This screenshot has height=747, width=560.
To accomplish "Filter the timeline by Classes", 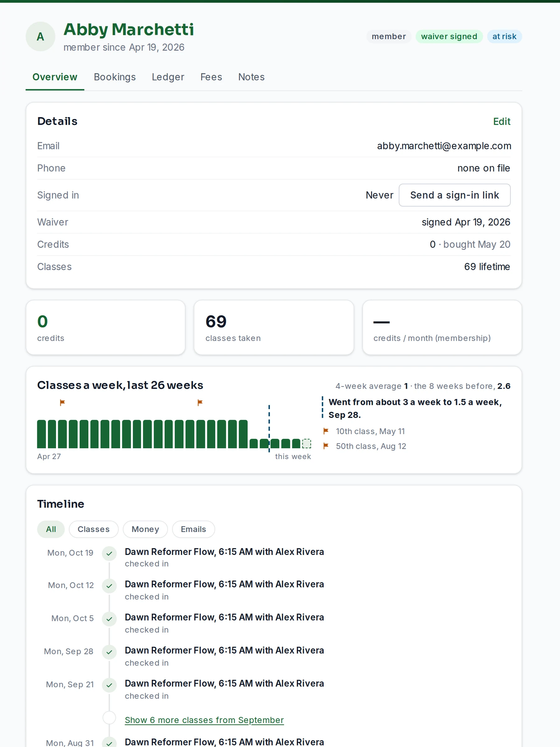I will click(x=94, y=529).
